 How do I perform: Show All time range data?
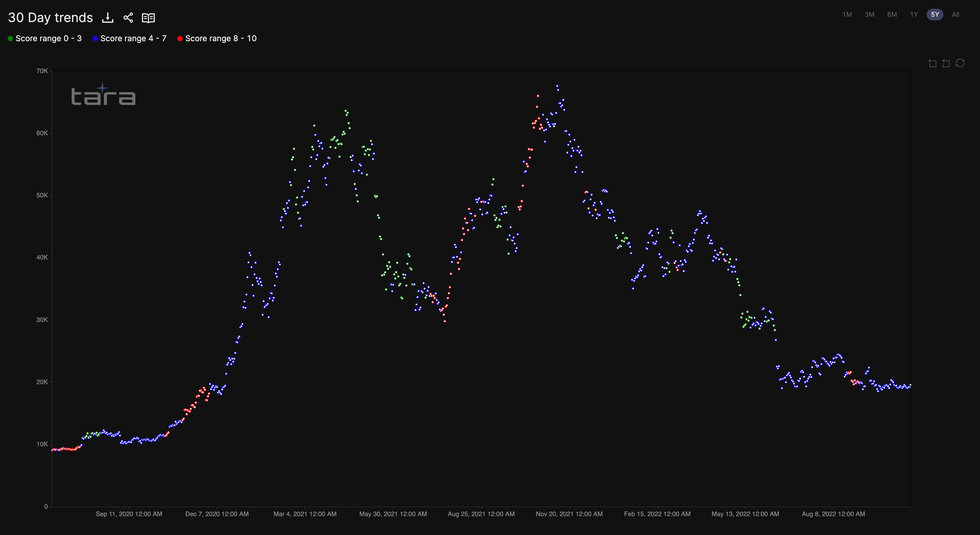click(955, 14)
